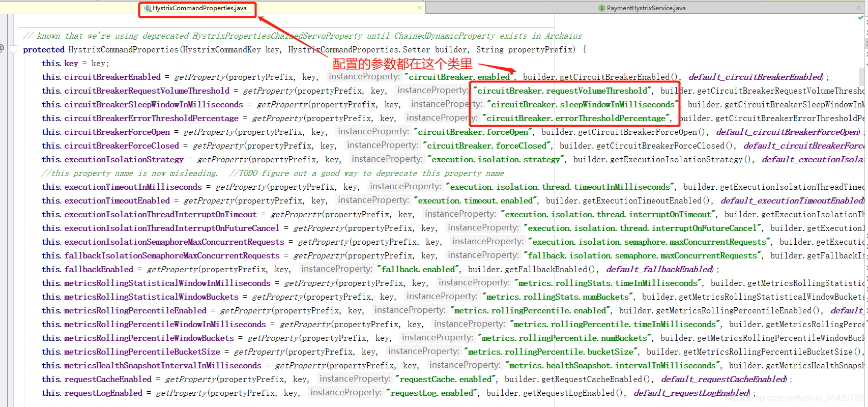Click the "fallback.isolation.semaphore.maxConcurrentRequests" string
Viewport: 868px width, 407px height.
[643, 255]
